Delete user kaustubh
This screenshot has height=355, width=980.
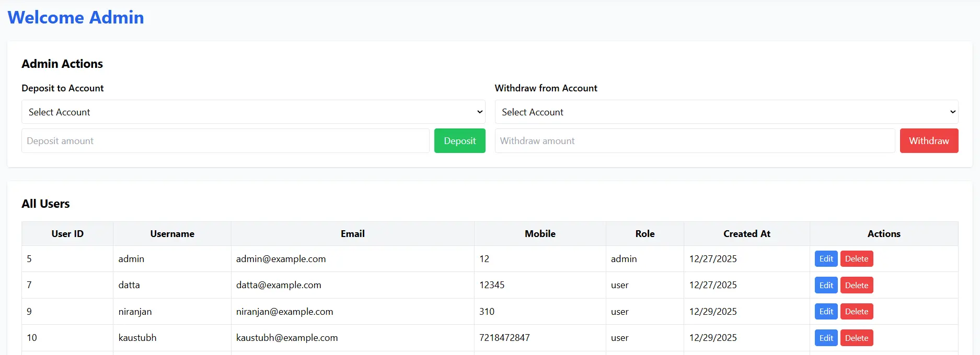856,338
